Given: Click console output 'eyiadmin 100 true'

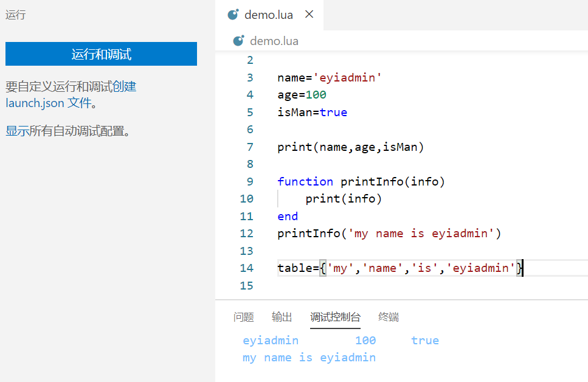Looking at the screenshot, I should [x=341, y=341].
